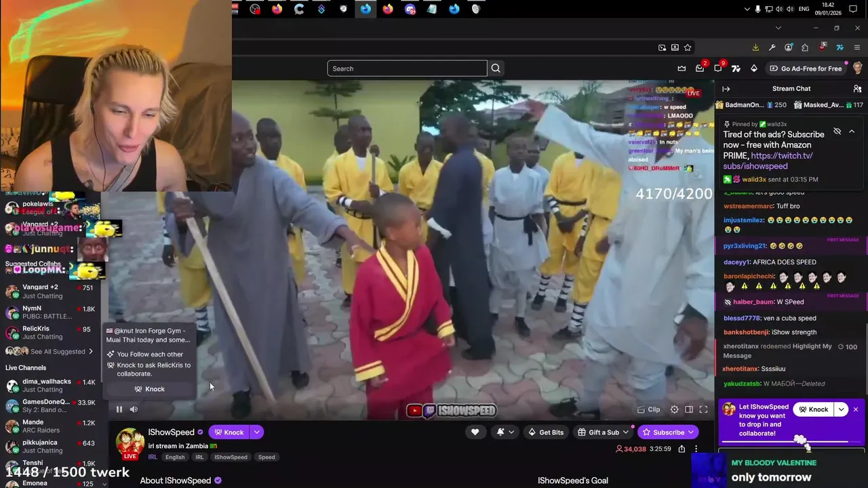
Task: Open the purple IRL category link
Action: click(153, 457)
